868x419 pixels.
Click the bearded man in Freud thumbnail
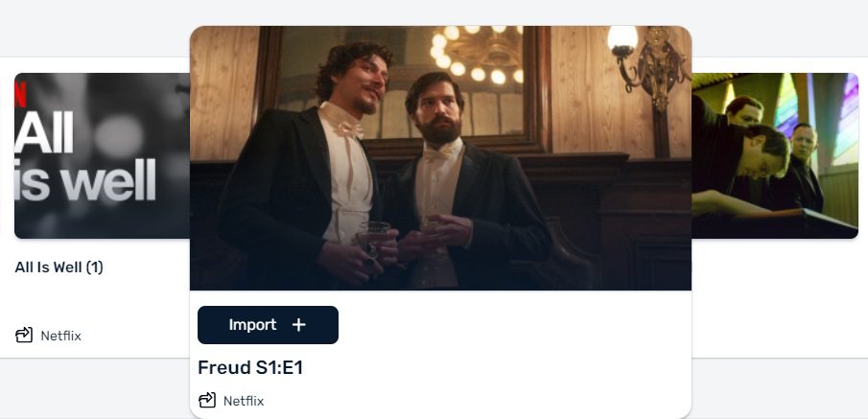[x=459, y=183]
